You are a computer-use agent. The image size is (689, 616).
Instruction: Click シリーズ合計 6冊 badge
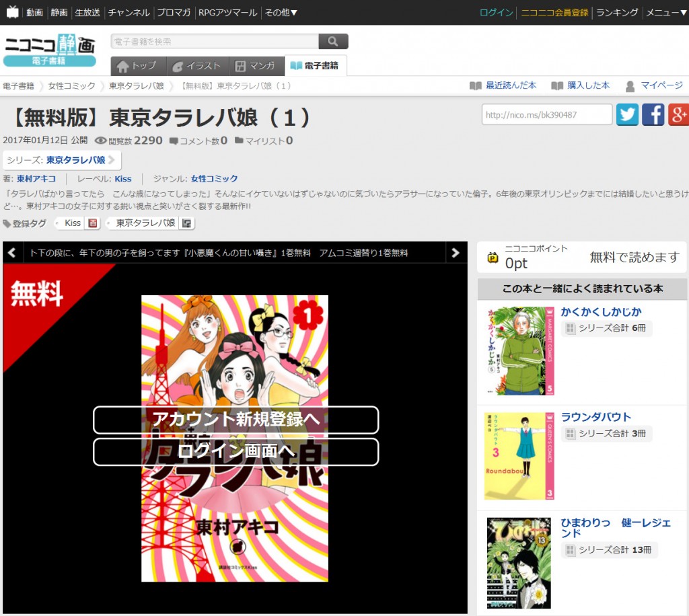pos(606,328)
